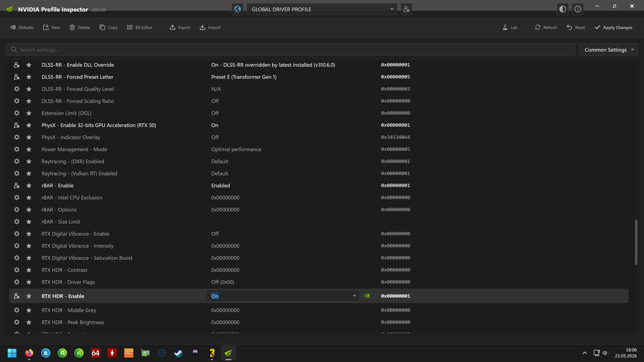Open the GLOBAL DRIVER PROFILE dropdown
This screenshot has width=644, height=362.
[x=322, y=9]
